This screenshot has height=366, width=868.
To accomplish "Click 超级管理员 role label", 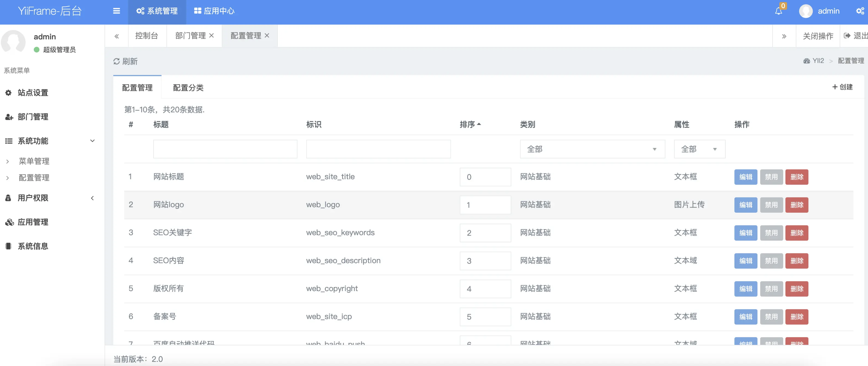I will [59, 50].
